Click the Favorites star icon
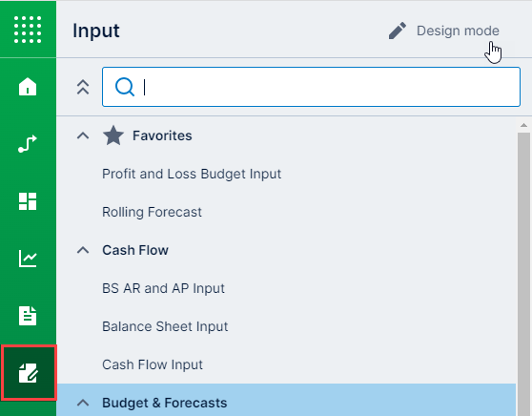The height and width of the screenshot is (416, 532). [x=113, y=135]
